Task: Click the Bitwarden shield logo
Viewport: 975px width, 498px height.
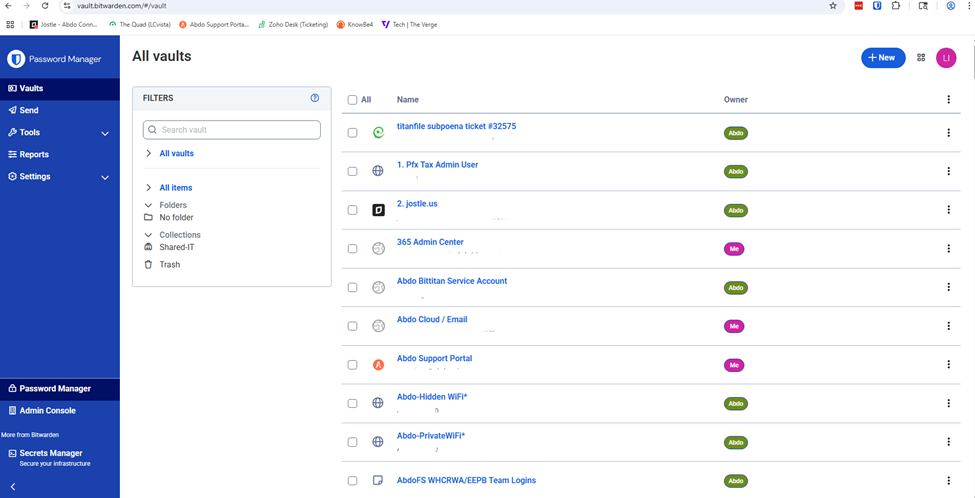Action: [x=16, y=59]
